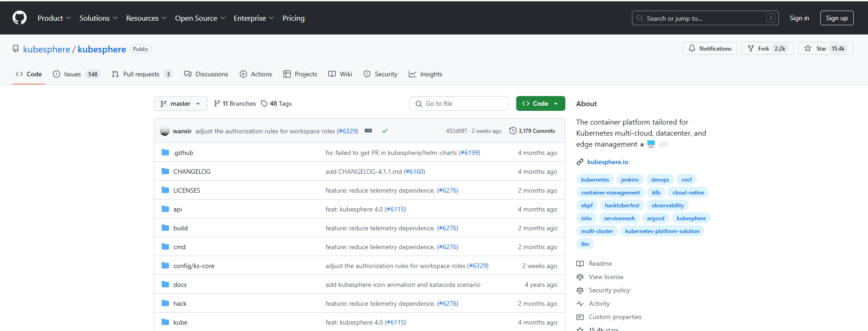Select the devops topic tag
The width and height of the screenshot is (868, 331).
(660, 180)
